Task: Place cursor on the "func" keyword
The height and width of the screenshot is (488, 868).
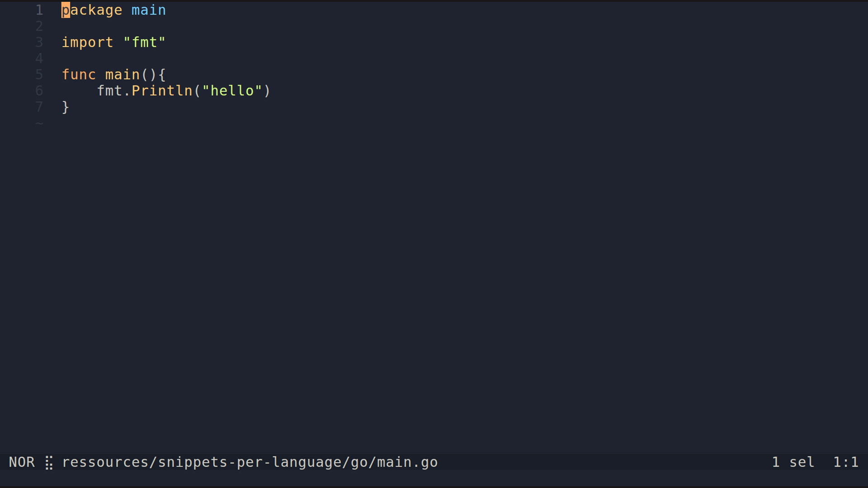Action: tap(79, 75)
